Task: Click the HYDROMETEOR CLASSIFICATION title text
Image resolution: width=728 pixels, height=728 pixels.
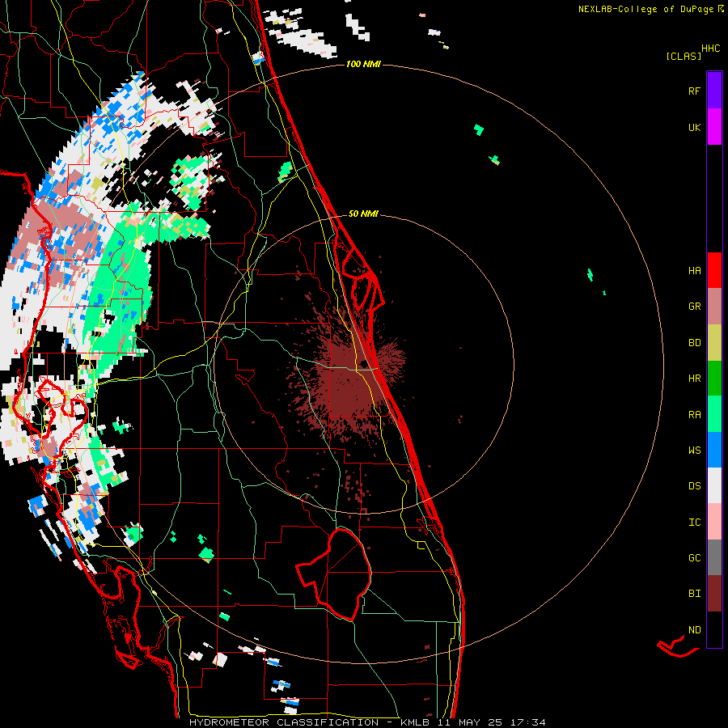Action: pyautogui.click(x=284, y=722)
